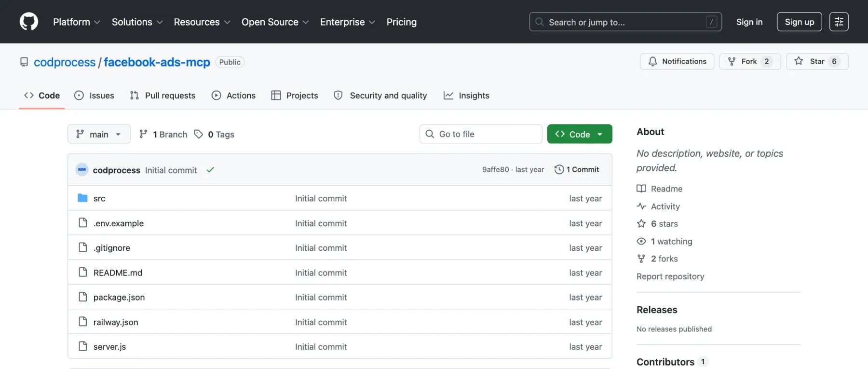Open the appearance settings icon button
The width and height of the screenshot is (868, 369).
839,22
